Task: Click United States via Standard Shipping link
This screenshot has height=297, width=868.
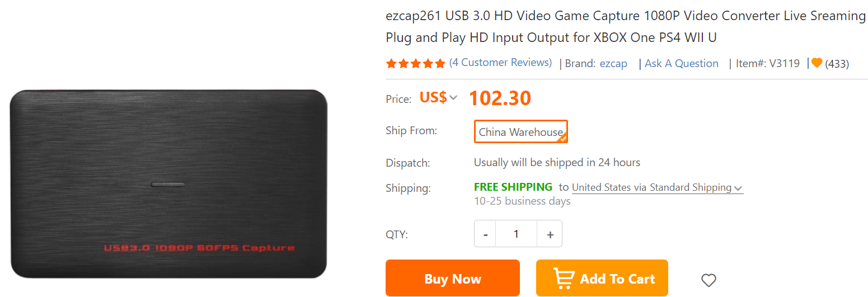Action: point(652,187)
